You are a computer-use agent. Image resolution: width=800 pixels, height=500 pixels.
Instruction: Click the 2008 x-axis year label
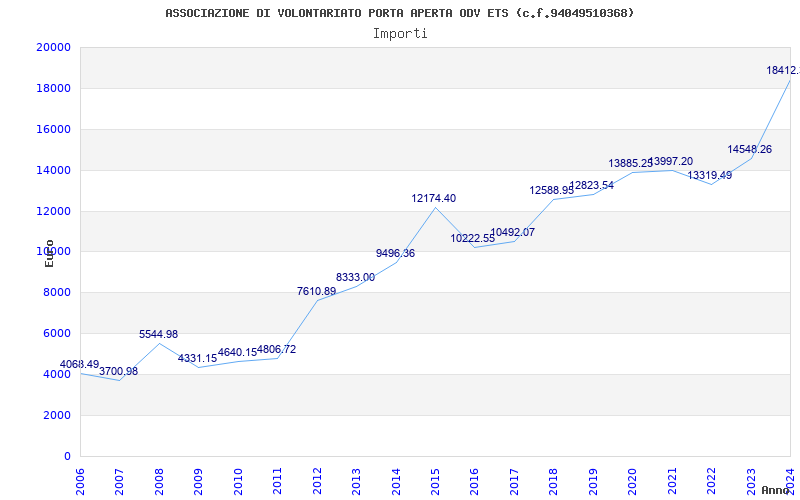[x=159, y=481]
